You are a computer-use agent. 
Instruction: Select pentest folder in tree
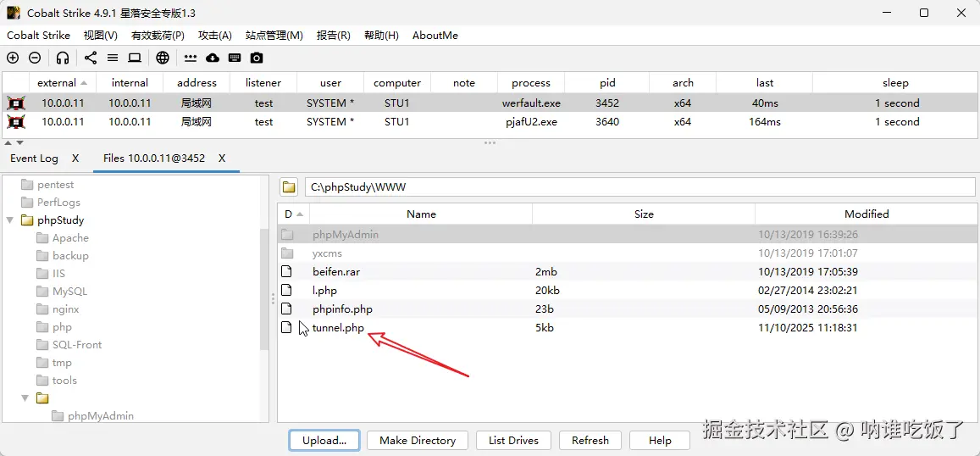pyautogui.click(x=55, y=185)
